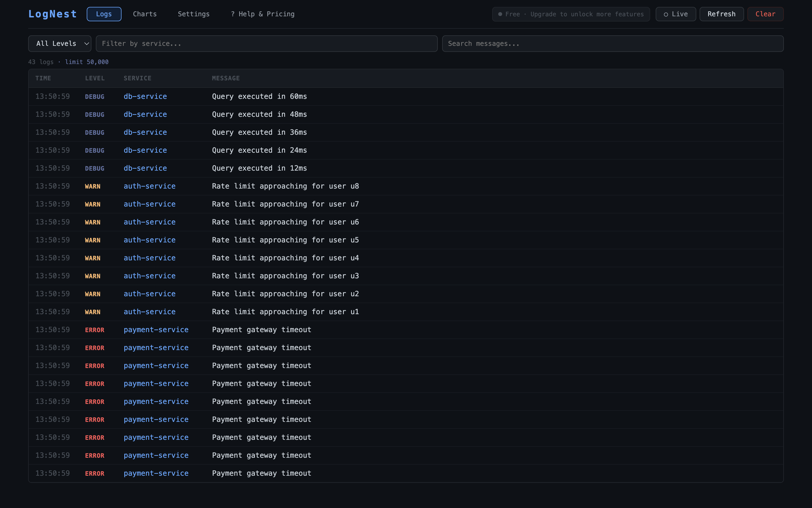Open the Settings tab
The width and height of the screenshot is (812, 508).
click(194, 14)
